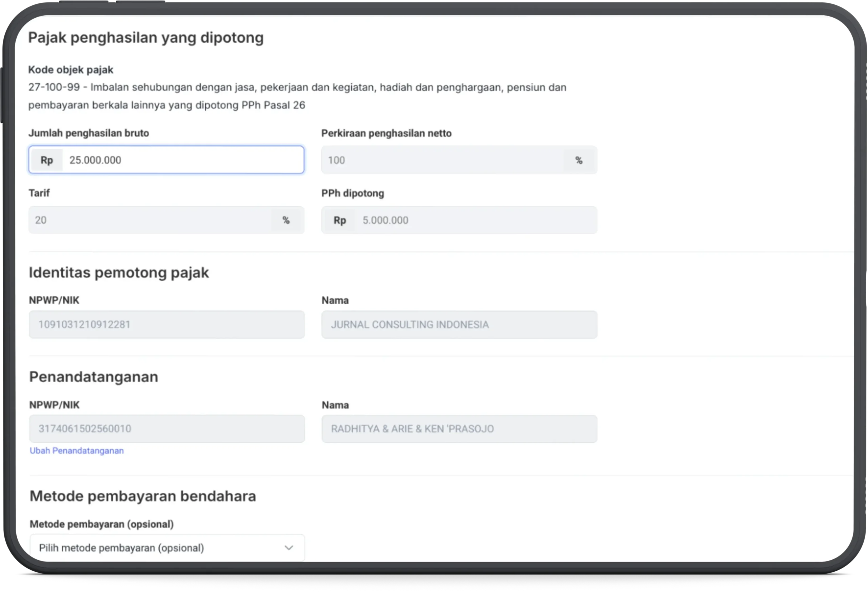Screen dimensions: 868x592
Task: Click the Penandatanganan section heading
Action: coord(94,376)
